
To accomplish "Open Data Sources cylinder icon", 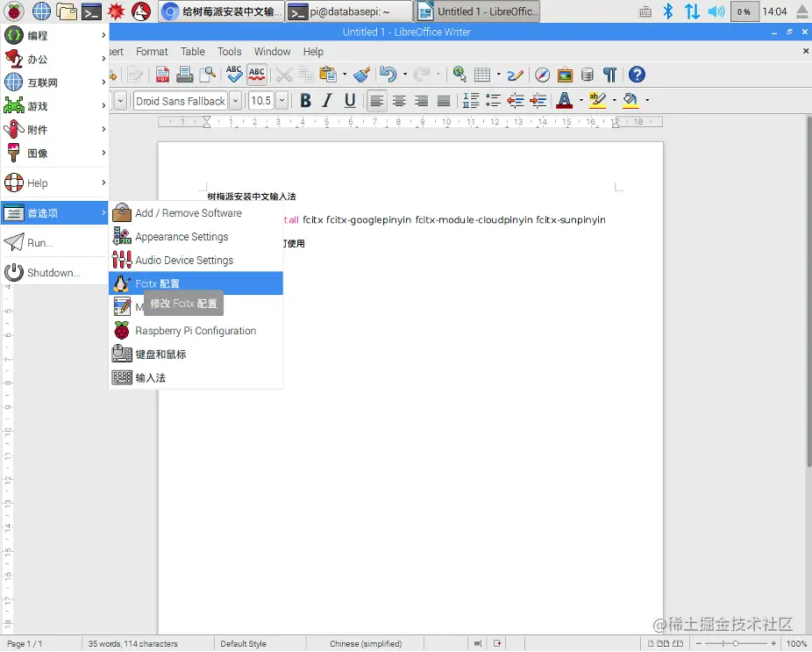I will [588, 75].
